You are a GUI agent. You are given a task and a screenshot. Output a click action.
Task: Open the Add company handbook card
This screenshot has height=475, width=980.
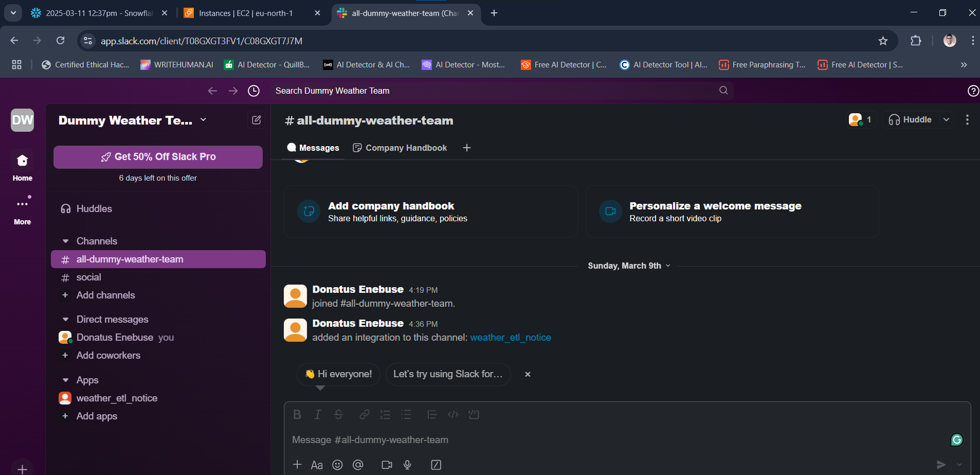[x=431, y=212]
